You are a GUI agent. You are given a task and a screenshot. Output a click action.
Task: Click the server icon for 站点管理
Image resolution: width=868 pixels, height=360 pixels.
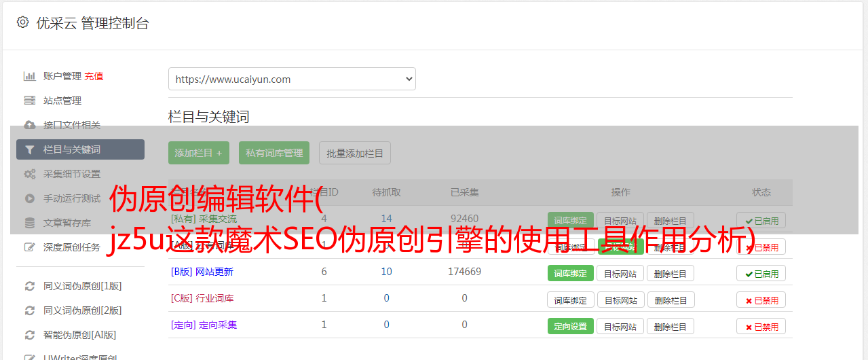pyautogui.click(x=30, y=101)
